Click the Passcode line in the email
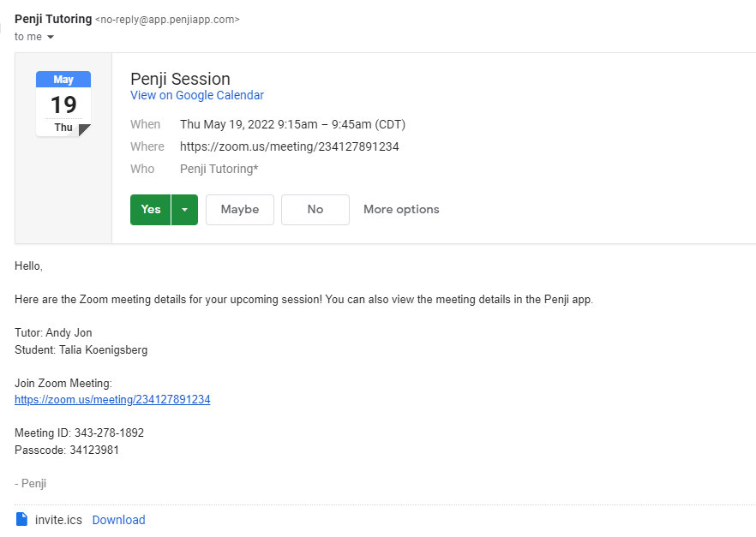This screenshot has width=756, height=537. click(x=67, y=450)
